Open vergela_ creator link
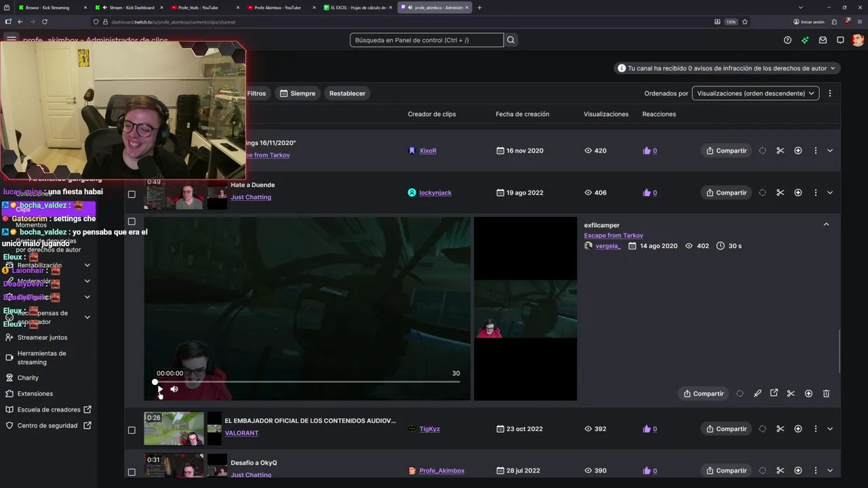Image resolution: width=868 pixels, height=488 pixels. (x=608, y=246)
